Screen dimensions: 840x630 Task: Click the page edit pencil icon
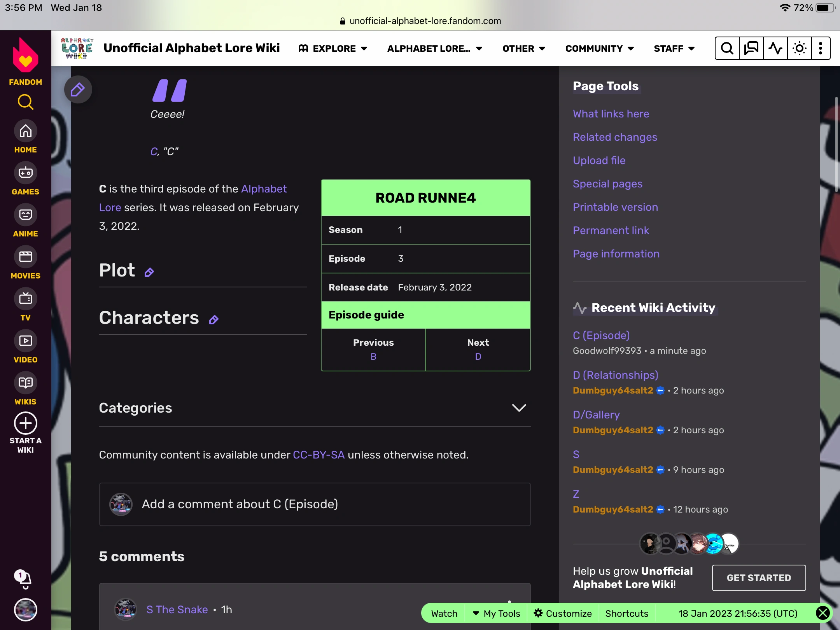click(x=78, y=90)
